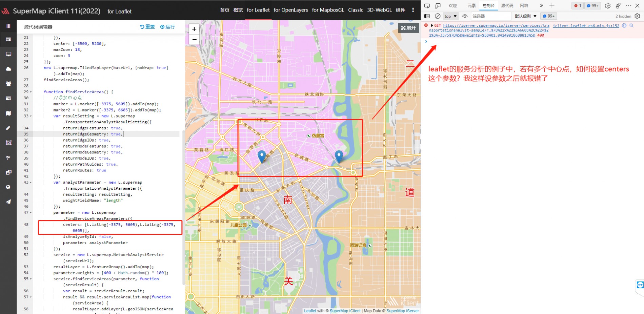Click the source map icon on error row
Screen dimensions: 644x314
pos(624,25)
